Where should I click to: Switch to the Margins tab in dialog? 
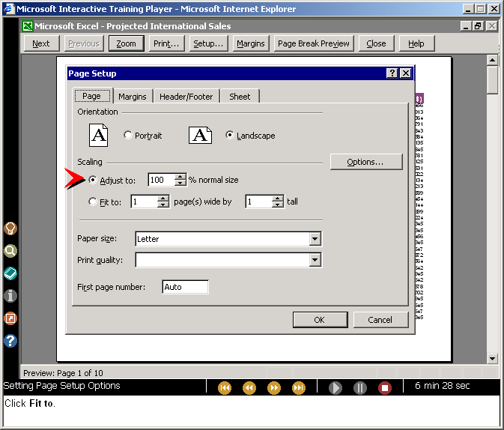(133, 97)
